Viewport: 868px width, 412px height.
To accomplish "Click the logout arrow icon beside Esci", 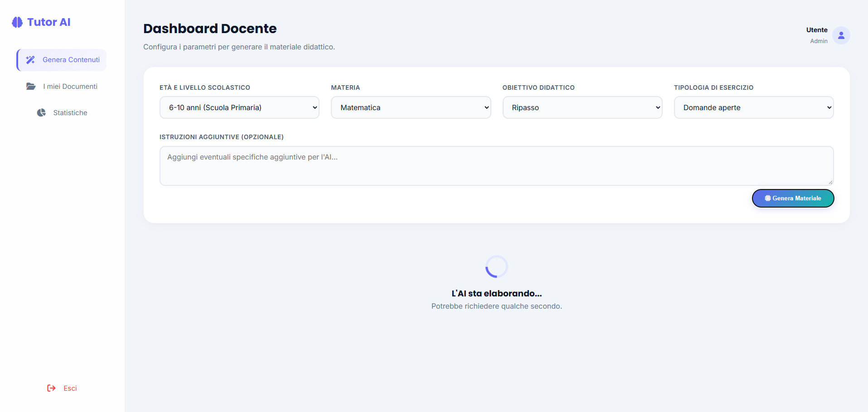I will 51,388.
